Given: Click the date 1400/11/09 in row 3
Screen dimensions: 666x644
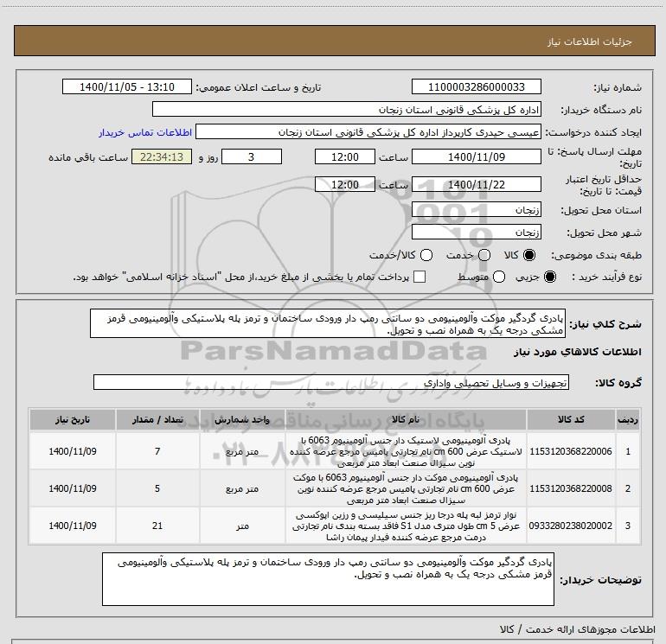Looking at the screenshot, I should click(x=73, y=526).
